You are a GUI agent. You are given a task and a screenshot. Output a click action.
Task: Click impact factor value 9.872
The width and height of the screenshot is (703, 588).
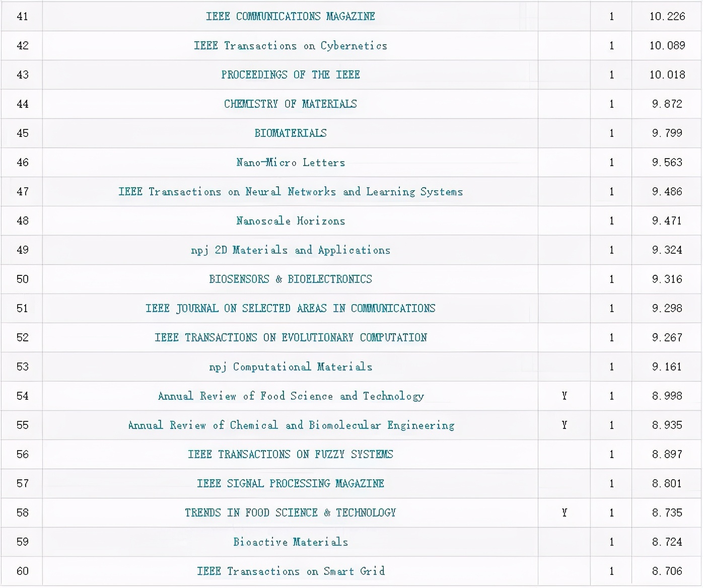(667, 104)
